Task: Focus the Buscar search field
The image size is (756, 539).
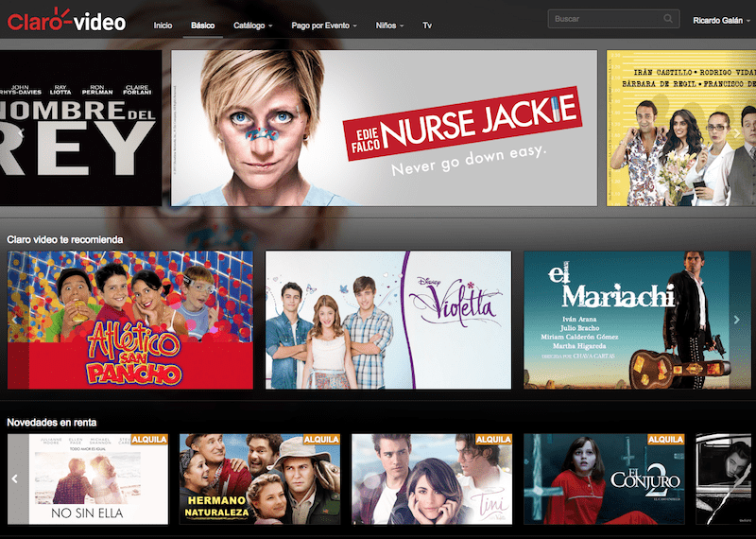Action: click(x=613, y=19)
